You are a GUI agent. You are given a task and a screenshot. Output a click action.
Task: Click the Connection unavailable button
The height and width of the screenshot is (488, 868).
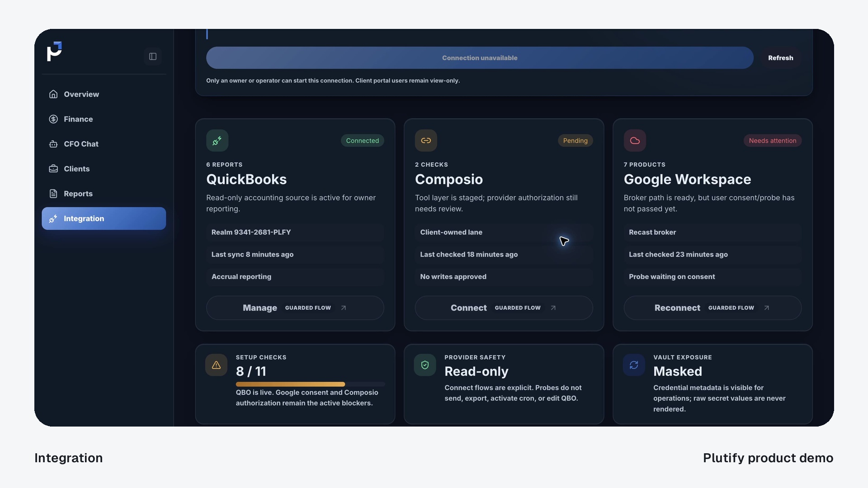480,58
